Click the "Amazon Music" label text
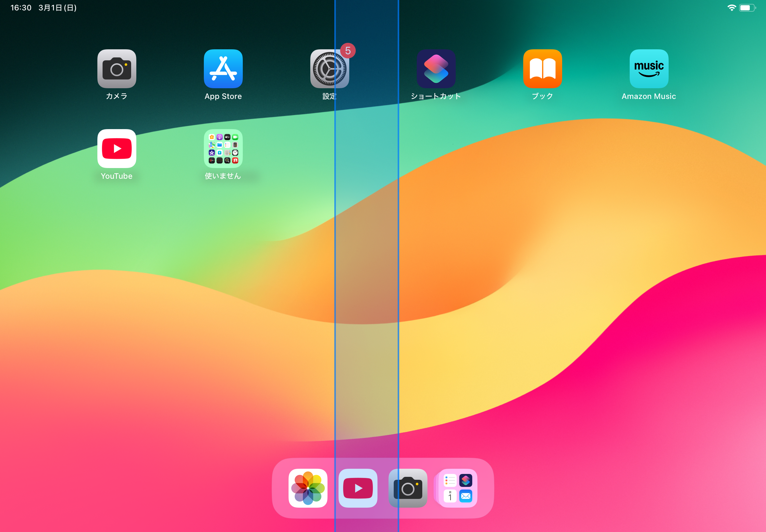The height and width of the screenshot is (532, 766). click(649, 96)
